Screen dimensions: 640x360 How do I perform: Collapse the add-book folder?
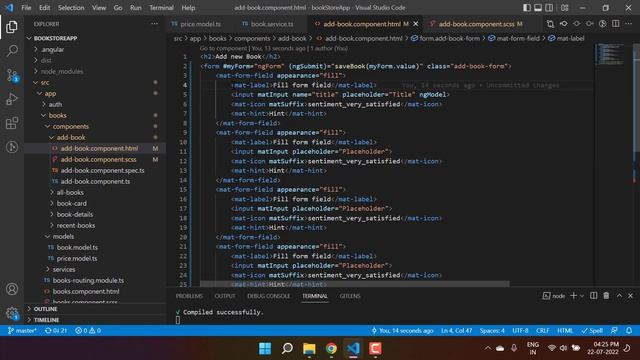[x=95, y=138]
